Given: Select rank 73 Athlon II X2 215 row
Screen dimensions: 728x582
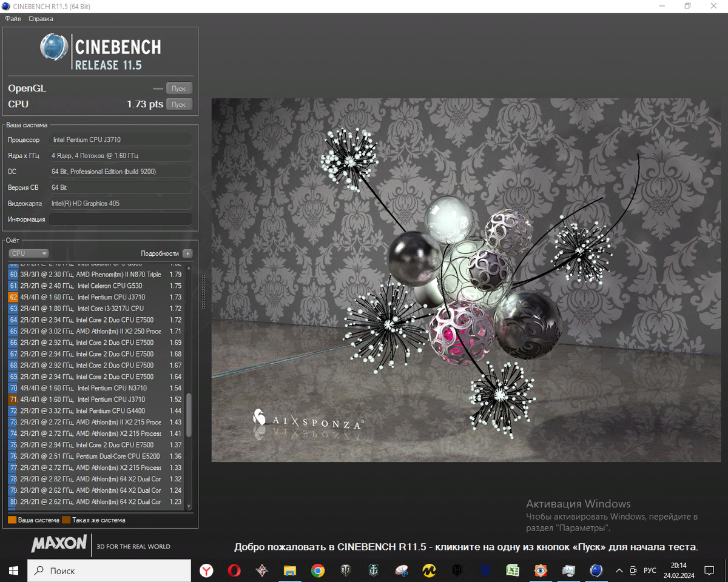Looking at the screenshot, I should coord(96,422).
